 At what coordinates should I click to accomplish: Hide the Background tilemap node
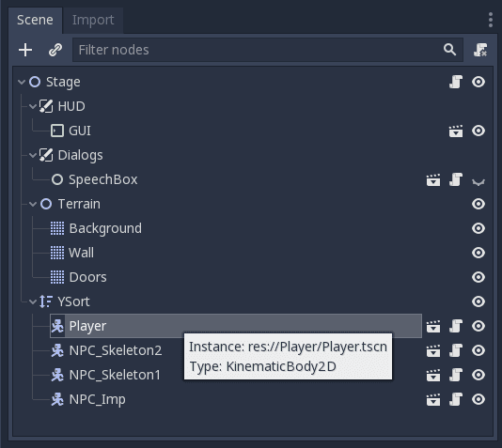(478, 228)
